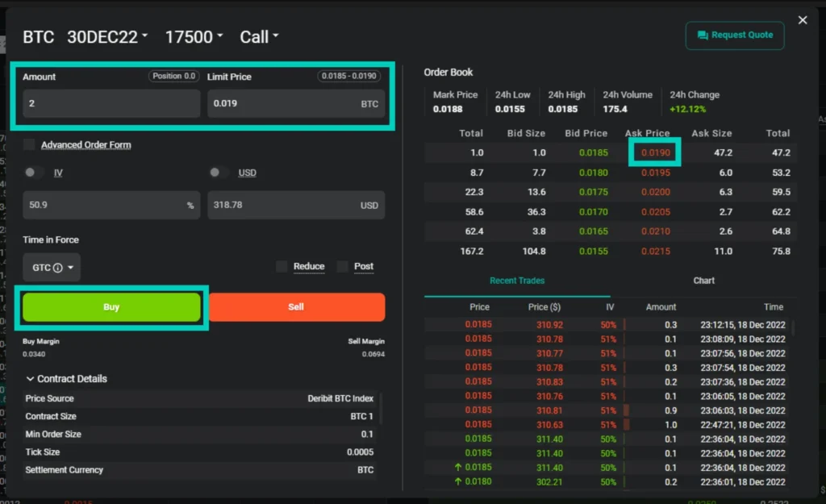The height and width of the screenshot is (504, 826).
Task: Click the Request Quote chat icon
Action: pos(703,35)
